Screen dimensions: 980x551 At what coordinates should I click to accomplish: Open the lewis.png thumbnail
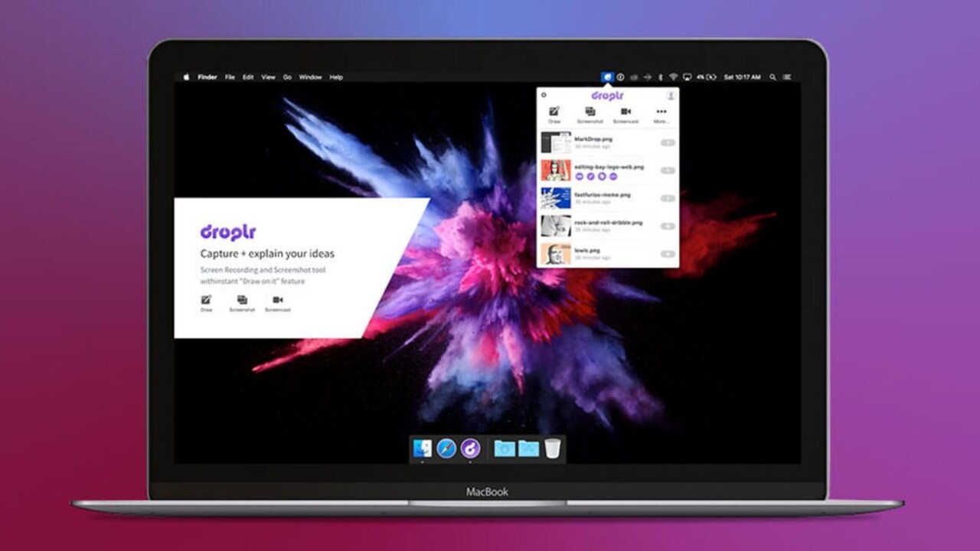556,254
